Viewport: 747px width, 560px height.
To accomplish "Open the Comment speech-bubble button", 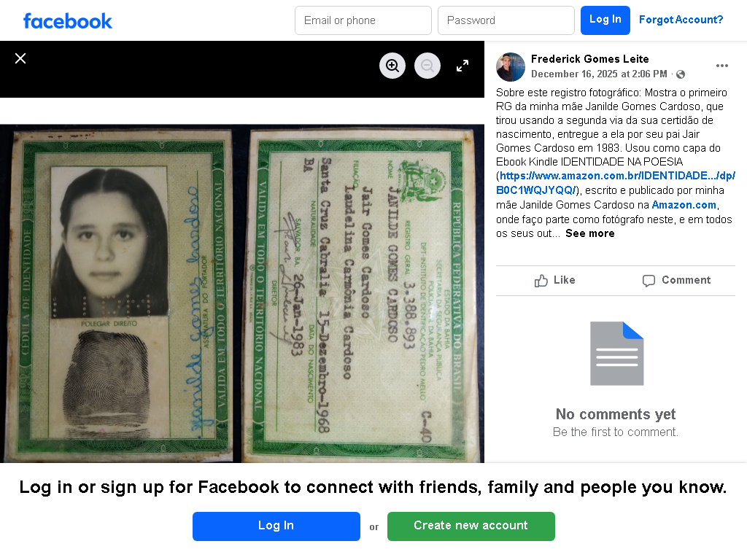I will 676,280.
